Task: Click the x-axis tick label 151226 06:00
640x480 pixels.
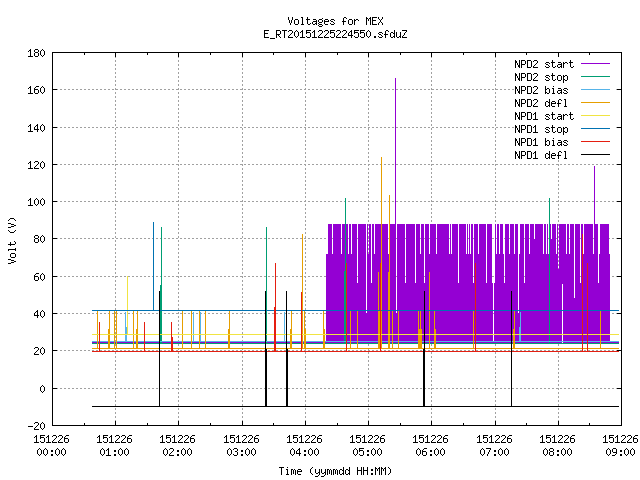Action: tap(431, 446)
